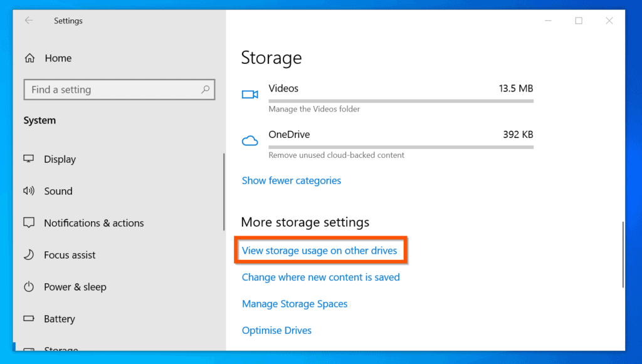The image size is (642, 364).
Task: Select the Focus assist moon icon
Action: [29, 255]
